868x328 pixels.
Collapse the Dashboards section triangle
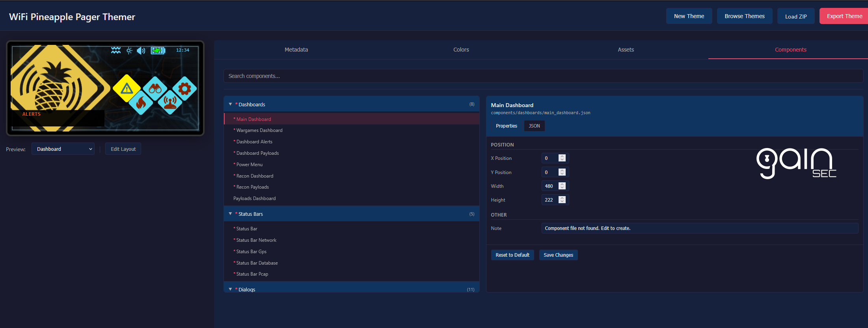coord(230,104)
